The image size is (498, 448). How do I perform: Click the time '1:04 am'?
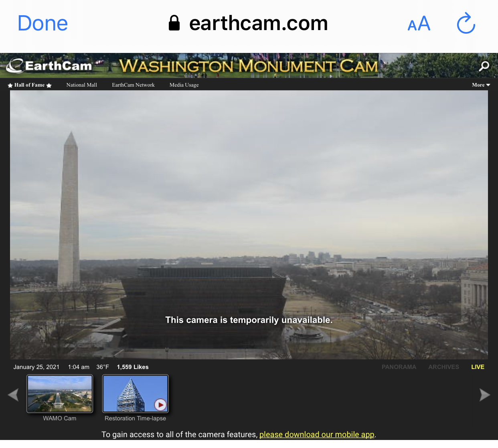79,367
